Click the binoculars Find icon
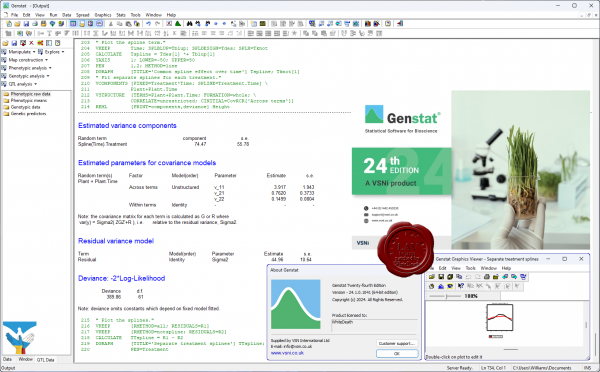Viewport: 600px width, 372px height. (189, 23)
